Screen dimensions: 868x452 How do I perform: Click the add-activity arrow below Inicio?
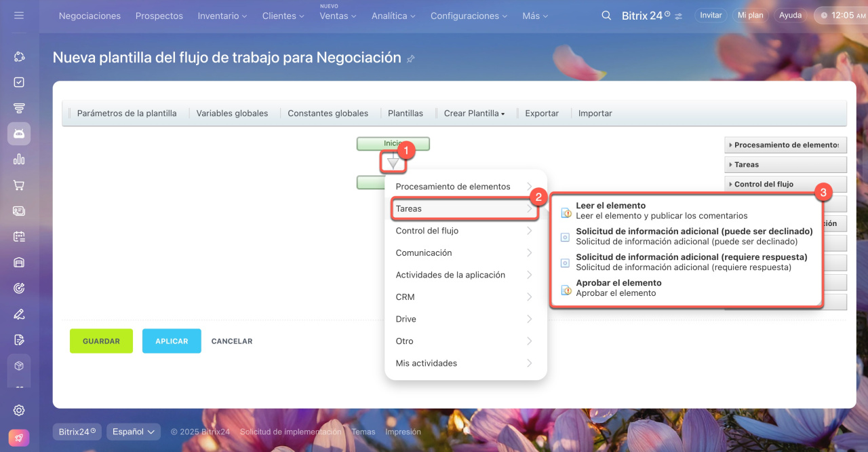point(393,163)
